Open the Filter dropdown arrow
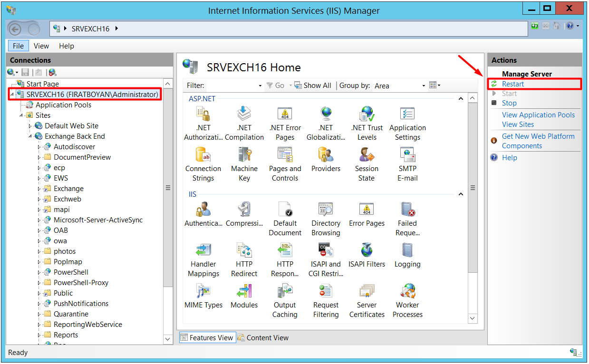The width and height of the screenshot is (589, 364). point(260,86)
